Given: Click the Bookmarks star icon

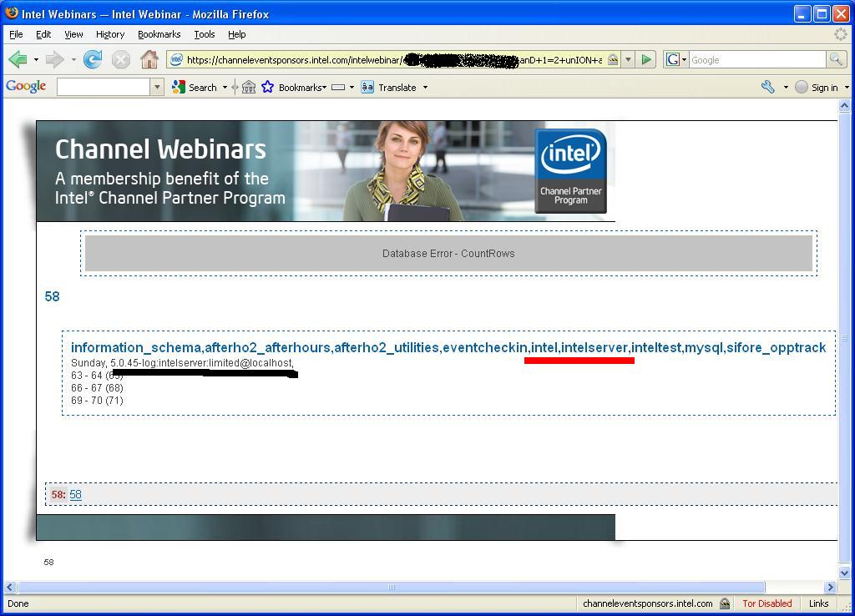Looking at the screenshot, I should coord(268,87).
